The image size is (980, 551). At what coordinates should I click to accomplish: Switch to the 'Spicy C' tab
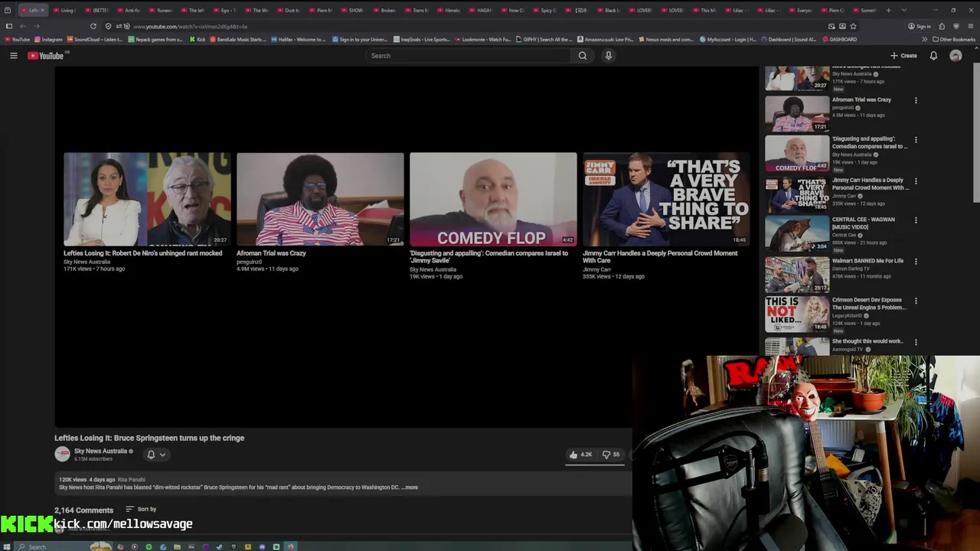pos(545,10)
